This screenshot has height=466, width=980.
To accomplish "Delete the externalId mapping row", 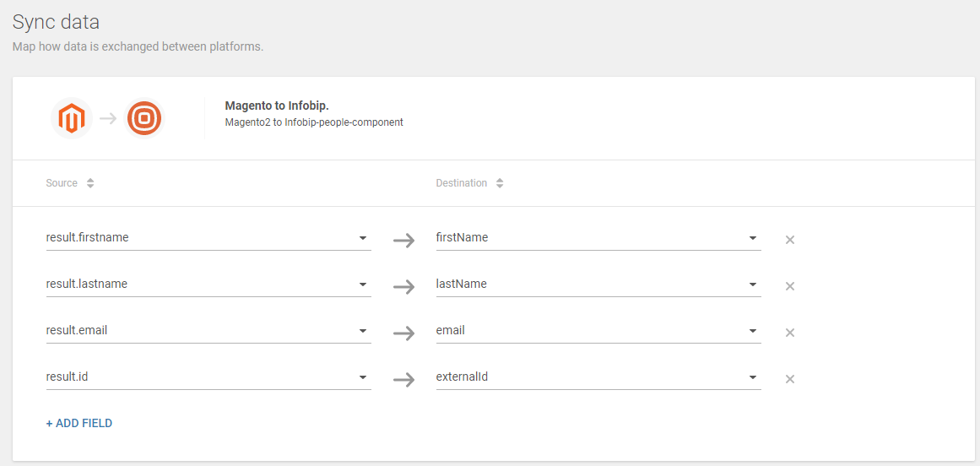I will click(x=790, y=379).
